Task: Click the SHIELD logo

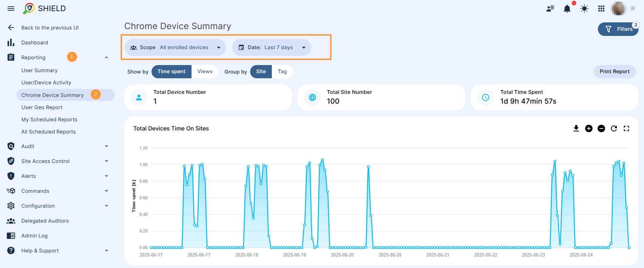Action: coord(44,8)
